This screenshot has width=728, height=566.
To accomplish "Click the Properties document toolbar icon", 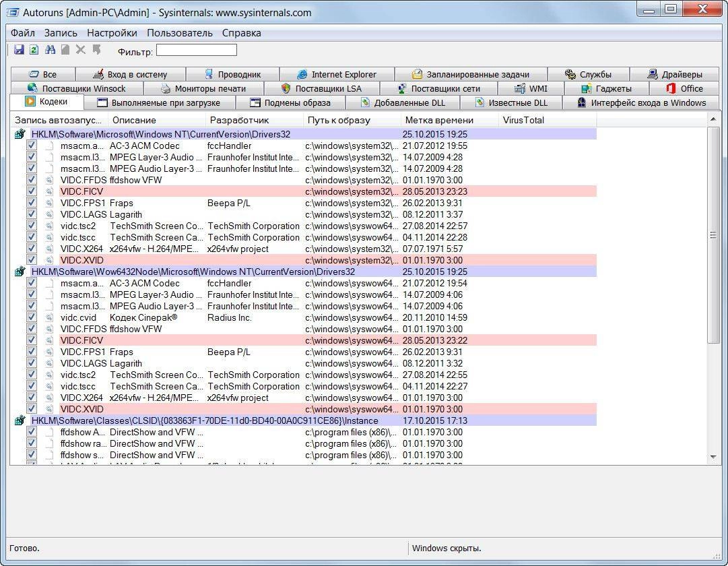I will 65,50.
